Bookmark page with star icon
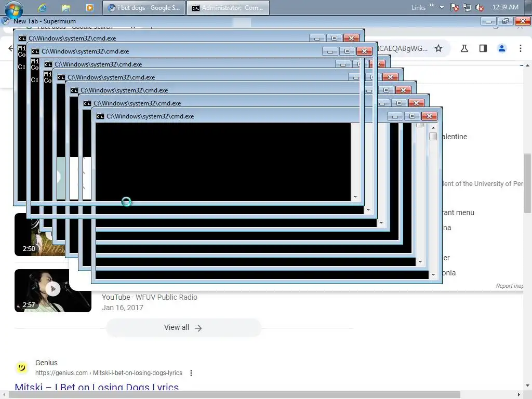This screenshot has height=399, width=532. (x=438, y=48)
